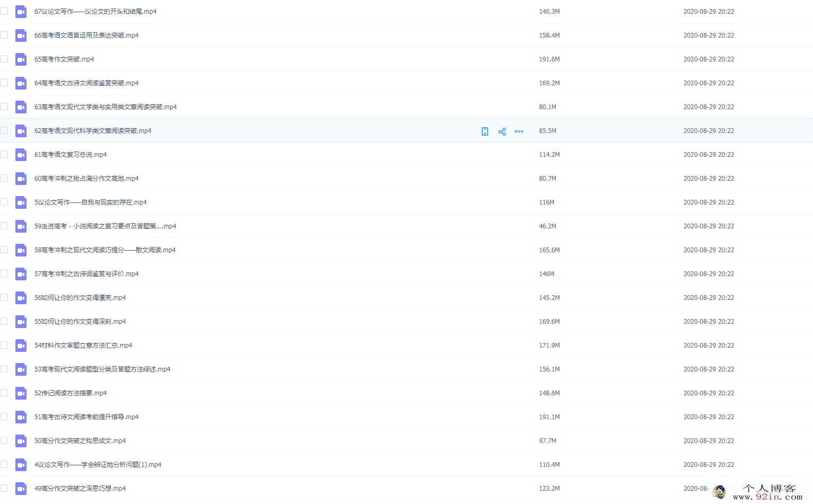Check the box beside 61高考语文复习总说.mp4

point(4,154)
